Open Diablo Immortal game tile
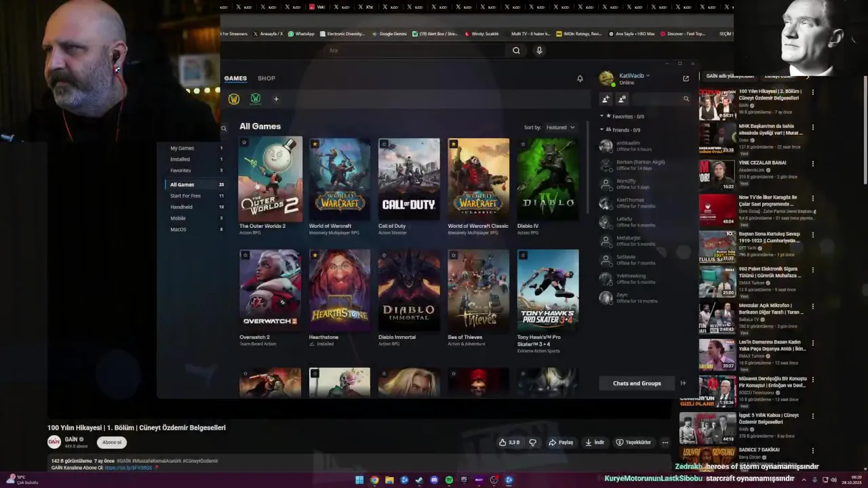The image size is (868, 488). coord(409,291)
